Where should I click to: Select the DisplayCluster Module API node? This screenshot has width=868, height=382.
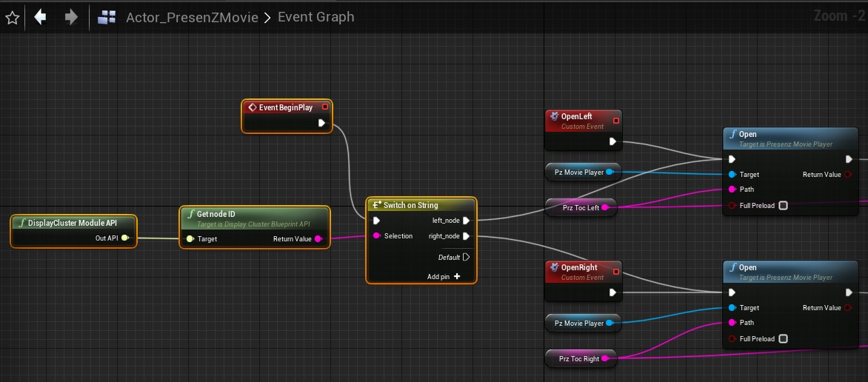pos(73,231)
